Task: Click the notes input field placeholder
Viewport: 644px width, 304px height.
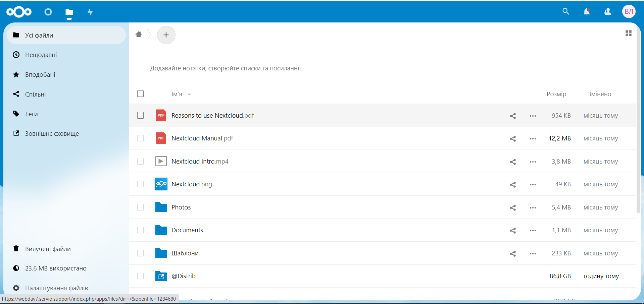Action: [227, 68]
